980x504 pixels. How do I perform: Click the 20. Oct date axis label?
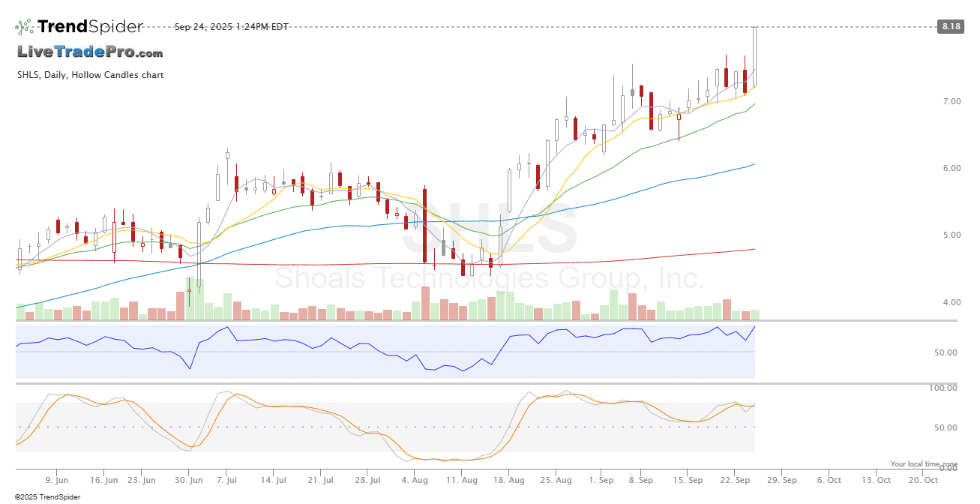[x=922, y=480]
